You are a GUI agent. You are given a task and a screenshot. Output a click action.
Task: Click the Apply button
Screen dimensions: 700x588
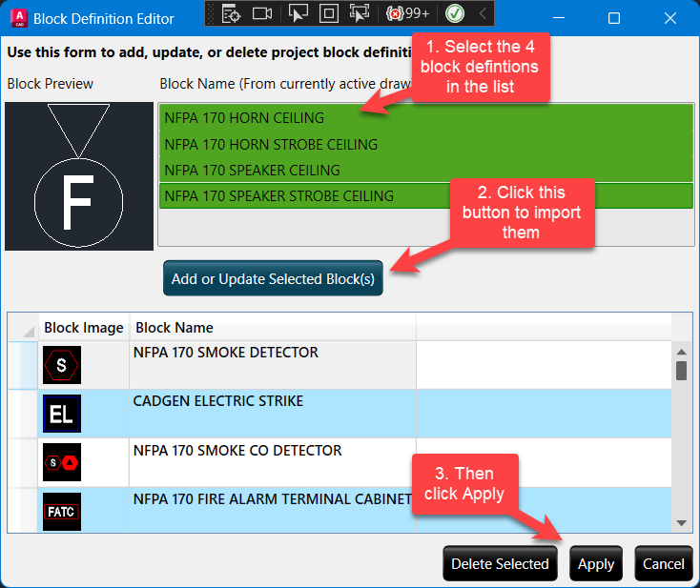595,563
